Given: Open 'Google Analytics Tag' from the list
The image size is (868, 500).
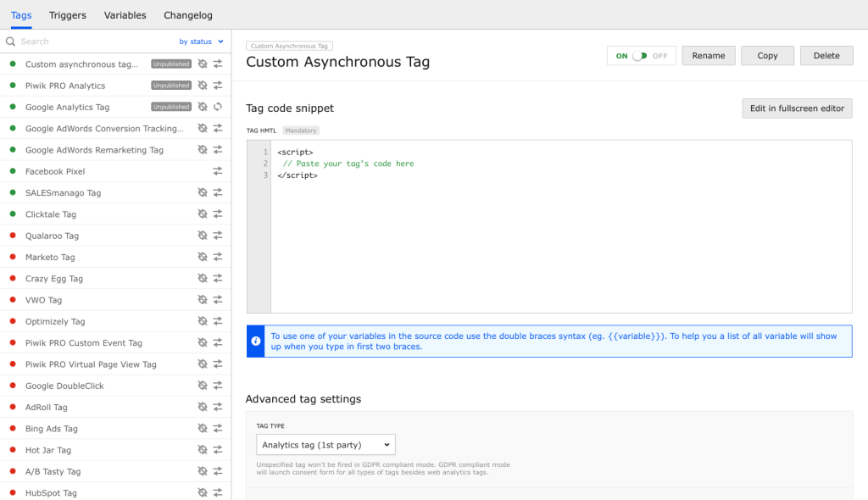Looking at the screenshot, I should pyautogui.click(x=68, y=107).
